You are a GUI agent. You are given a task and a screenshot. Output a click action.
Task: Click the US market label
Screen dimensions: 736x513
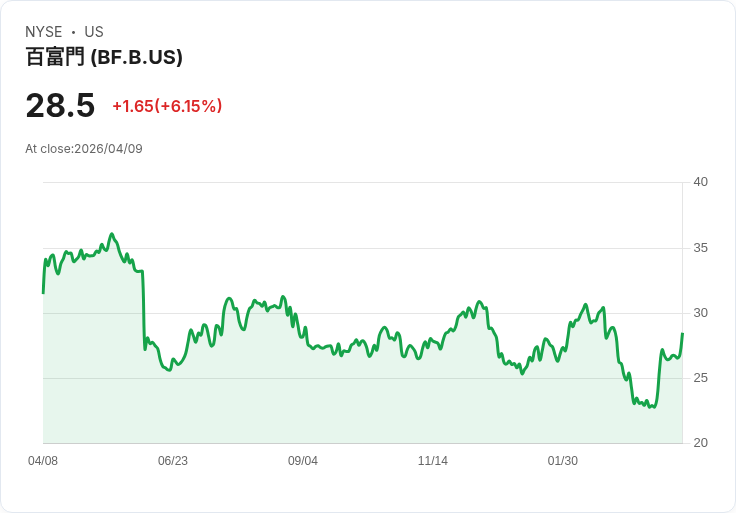pos(94,31)
